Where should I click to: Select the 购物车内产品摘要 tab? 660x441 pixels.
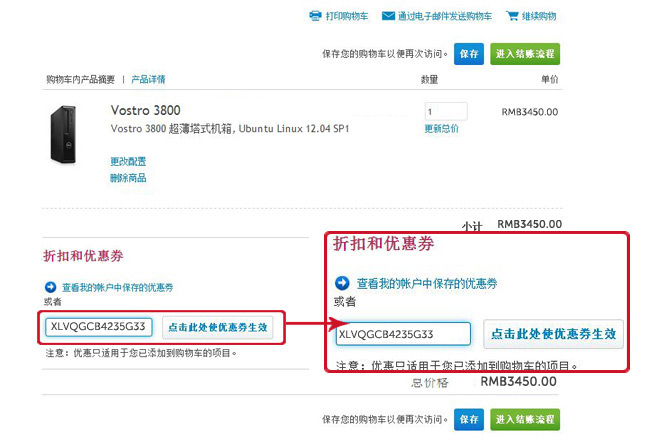click(80, 79)
